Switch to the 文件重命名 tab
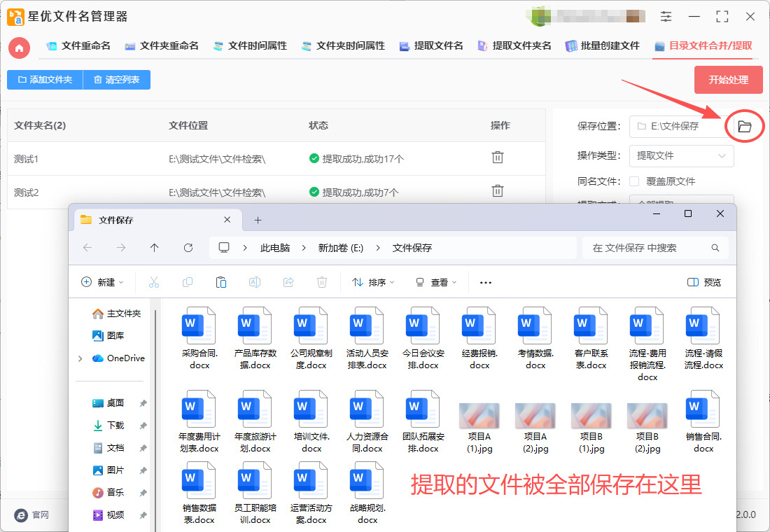 click(x=78, y=46)
